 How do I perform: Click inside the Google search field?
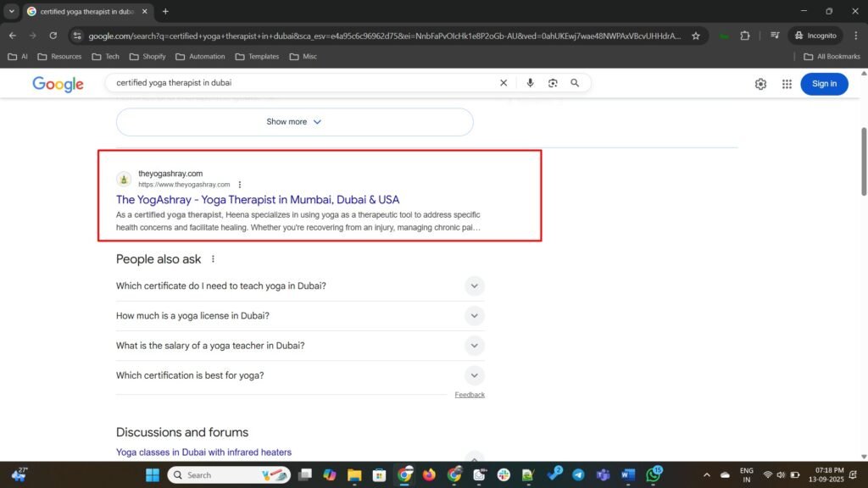click(x=297, y=83)
